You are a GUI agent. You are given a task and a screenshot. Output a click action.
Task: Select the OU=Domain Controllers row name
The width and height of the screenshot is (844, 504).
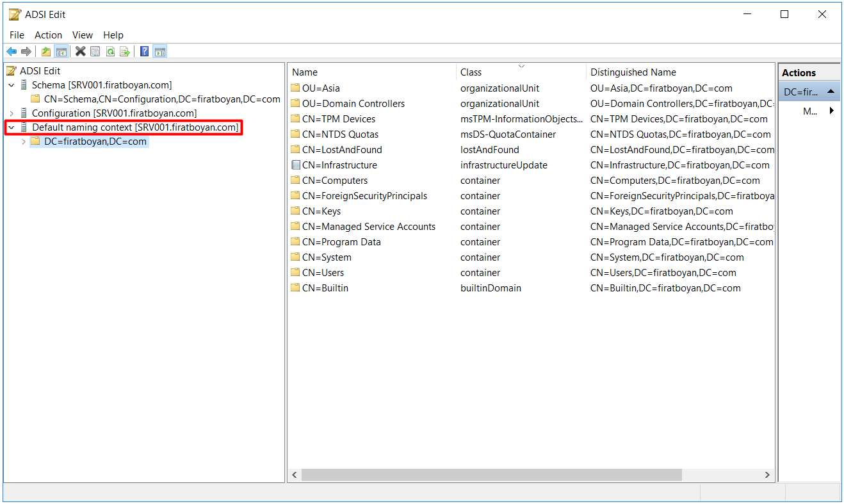353,104
